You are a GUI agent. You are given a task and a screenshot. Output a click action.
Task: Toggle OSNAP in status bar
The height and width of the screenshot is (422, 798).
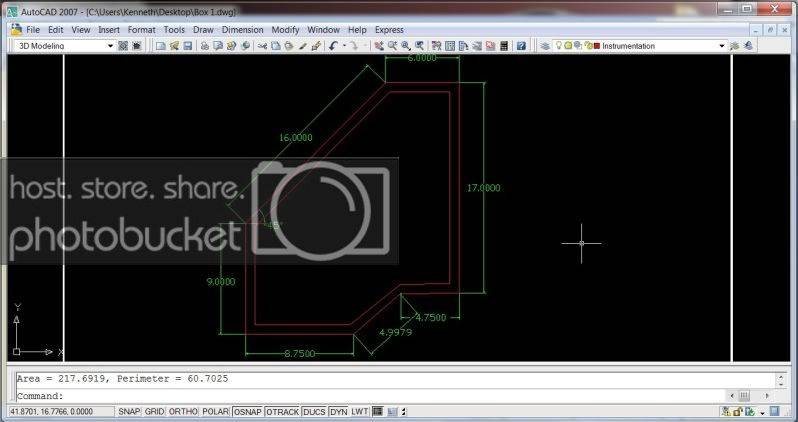coord(248,412)
